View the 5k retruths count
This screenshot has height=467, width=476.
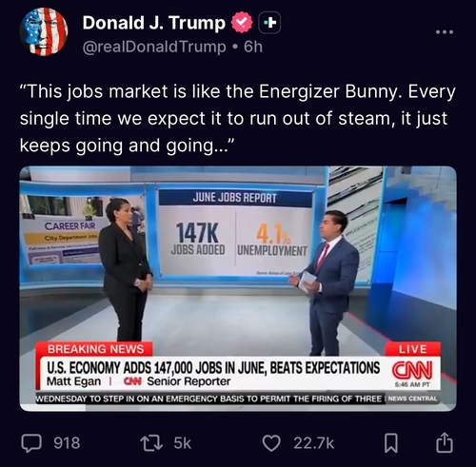(x=183, y=443)
